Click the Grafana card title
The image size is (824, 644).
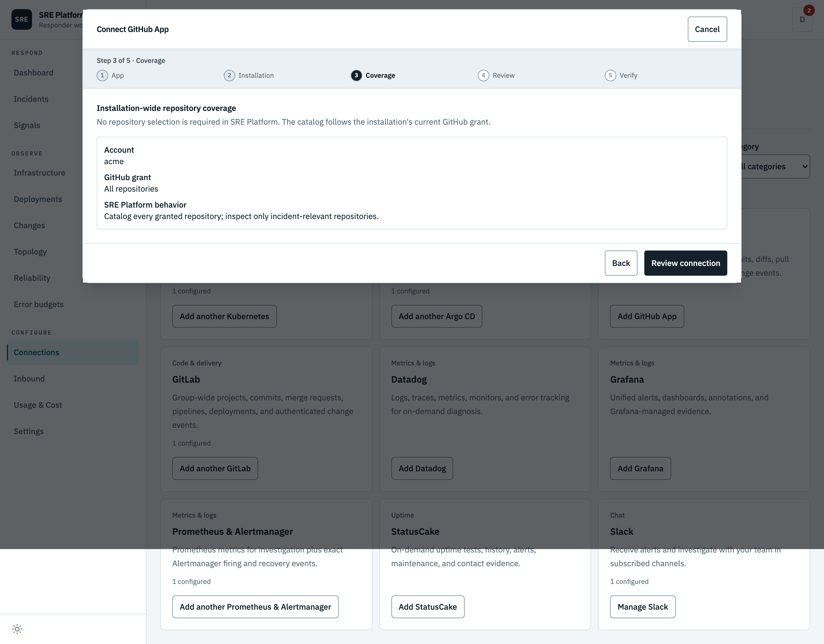click(x=627, y=380)
